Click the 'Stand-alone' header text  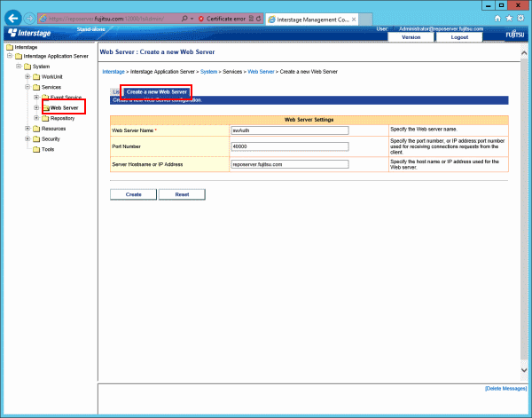coord(91,29)
